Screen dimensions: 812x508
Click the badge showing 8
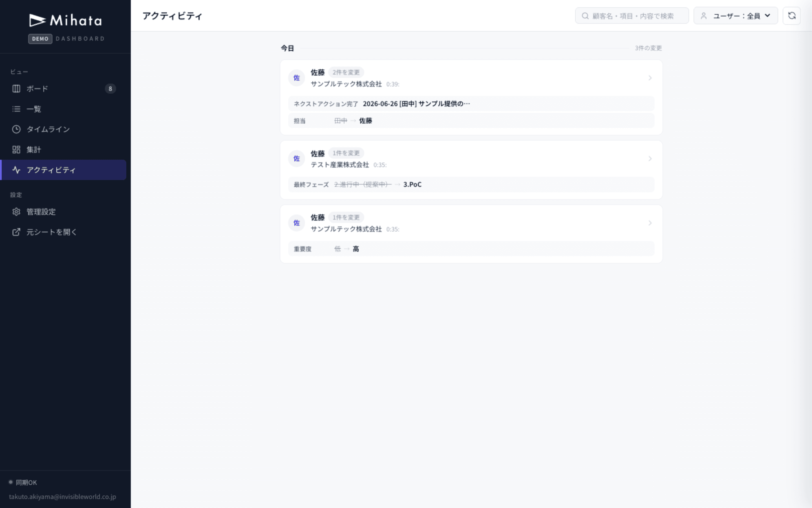[x=110, y=89]
